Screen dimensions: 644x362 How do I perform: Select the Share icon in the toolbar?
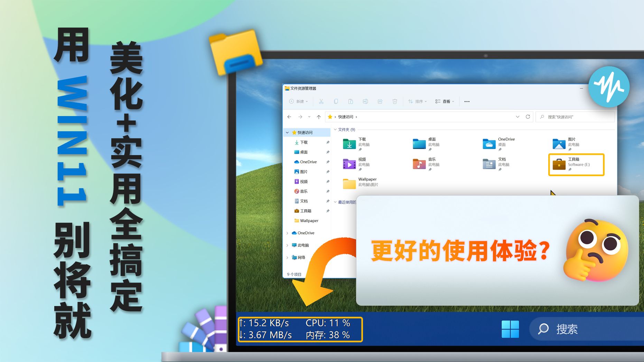pos(380,101)
